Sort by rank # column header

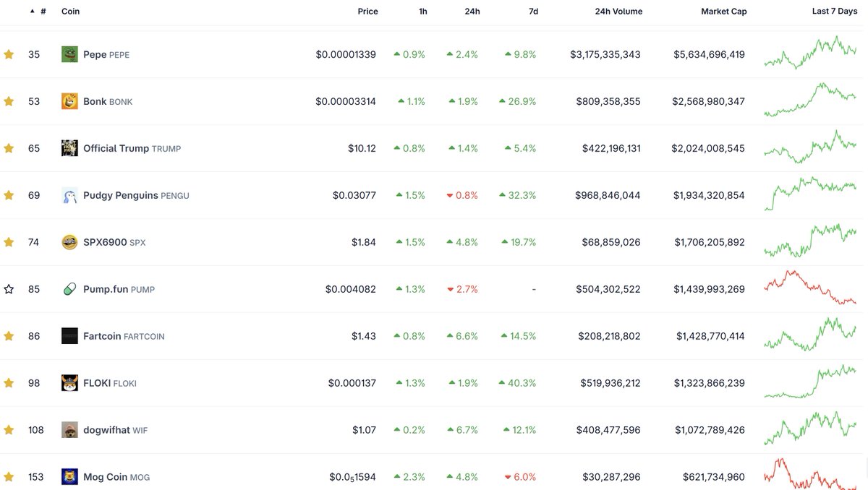point(38,12)
